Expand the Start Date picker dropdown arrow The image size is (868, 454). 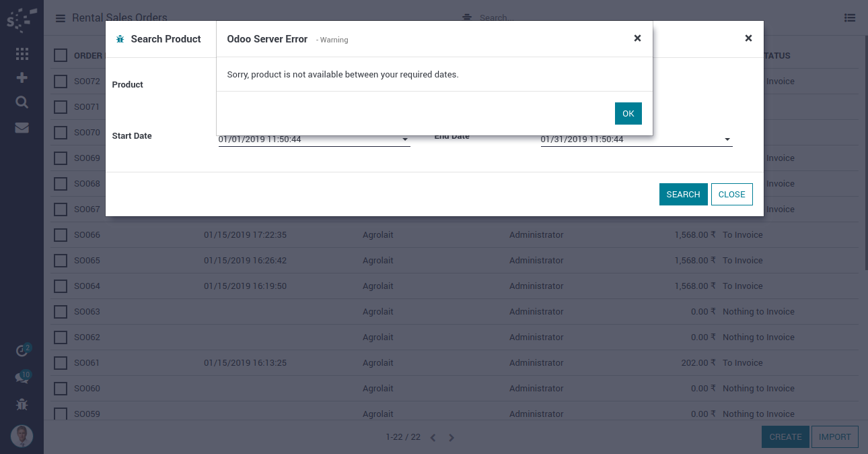(405, 140)
